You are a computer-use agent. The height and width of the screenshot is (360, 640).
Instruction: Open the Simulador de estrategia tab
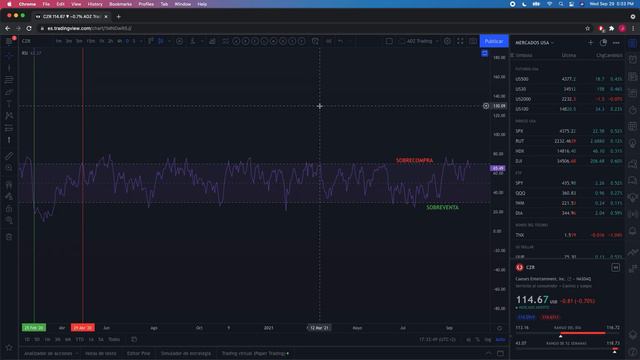click(x=186, y=353)
